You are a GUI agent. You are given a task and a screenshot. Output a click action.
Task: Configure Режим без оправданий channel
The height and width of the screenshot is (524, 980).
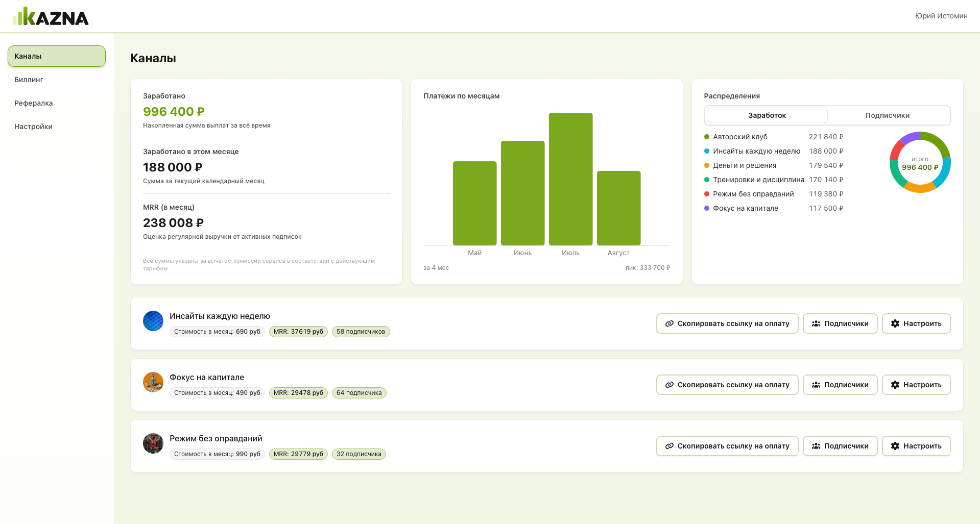tap(916, 446)
